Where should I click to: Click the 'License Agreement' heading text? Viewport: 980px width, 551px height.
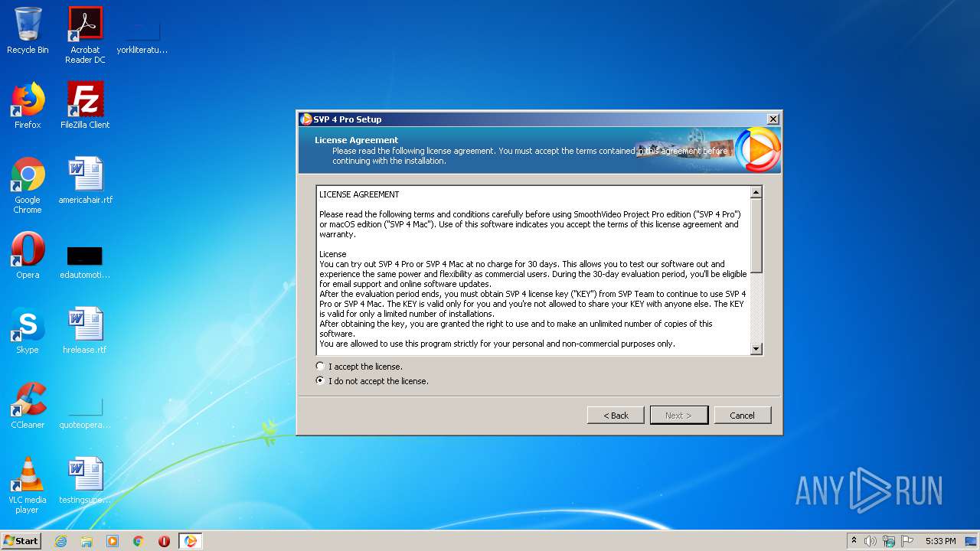[x=356, y=140]
